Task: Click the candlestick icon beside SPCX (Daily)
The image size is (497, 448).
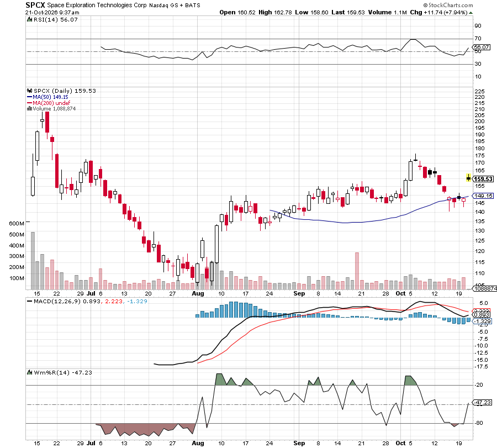Action: pyautogui.click(x=30, y=91)
